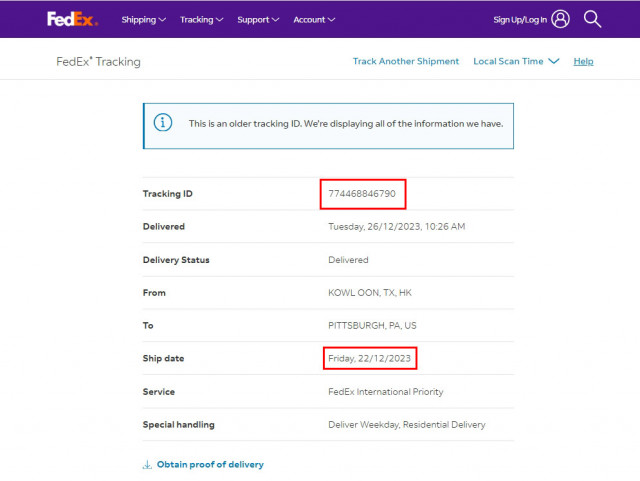Viewport: 640px width, 481px height.
Task: Click the Sign Up/Log In text
Action: (x=520, y=20)
